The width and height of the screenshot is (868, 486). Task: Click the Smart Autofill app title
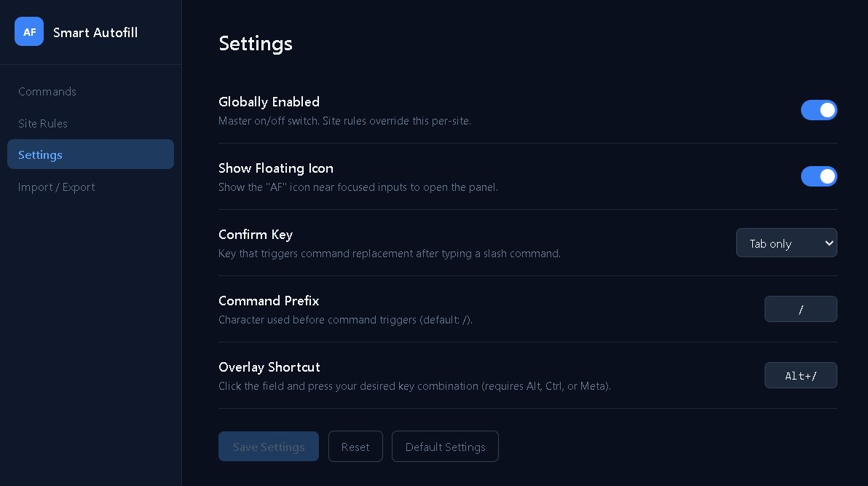coord(95,33)
